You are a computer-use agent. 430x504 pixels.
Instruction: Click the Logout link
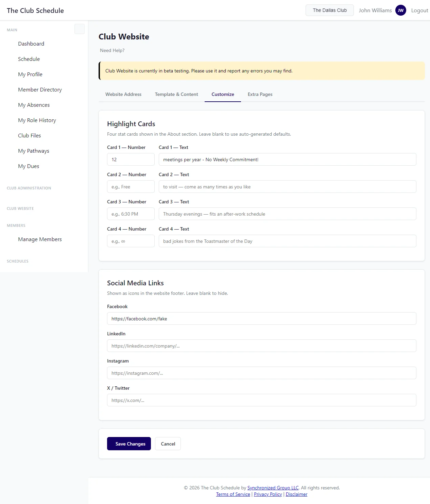click(x=419, y=10)
